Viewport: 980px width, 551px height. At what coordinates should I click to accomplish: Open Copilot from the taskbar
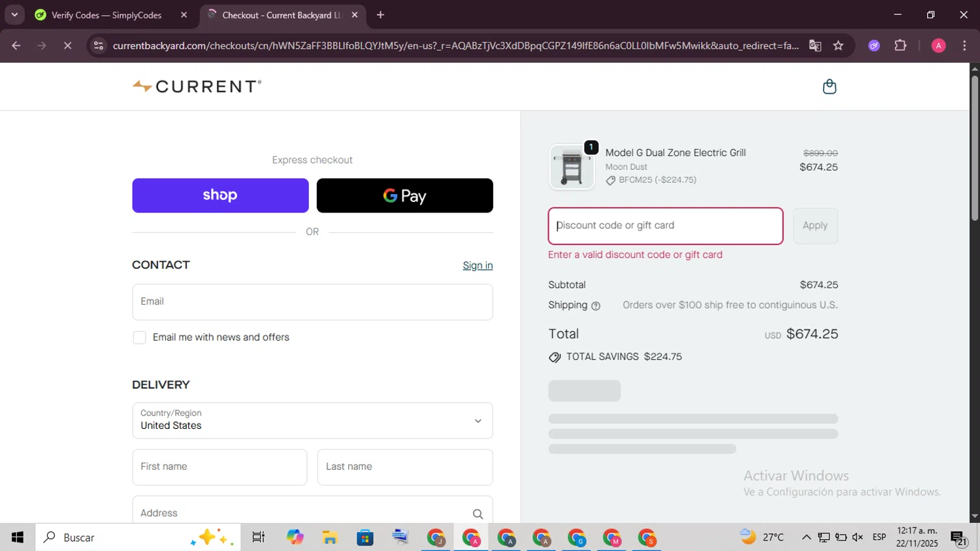pyautogui.click(x=295, y=537)
